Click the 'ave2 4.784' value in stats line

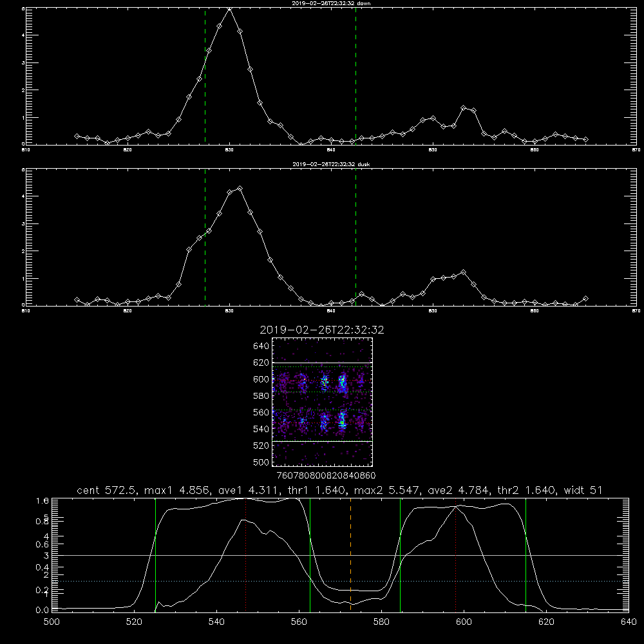click(x=460, y=490)
